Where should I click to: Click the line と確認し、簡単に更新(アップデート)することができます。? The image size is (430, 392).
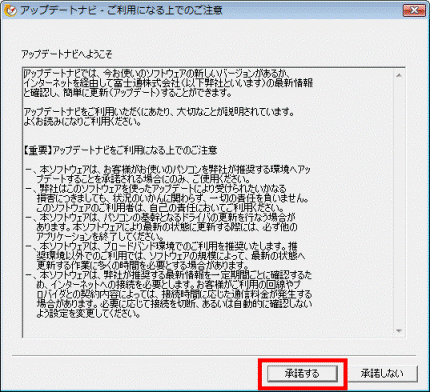[128, 93]
